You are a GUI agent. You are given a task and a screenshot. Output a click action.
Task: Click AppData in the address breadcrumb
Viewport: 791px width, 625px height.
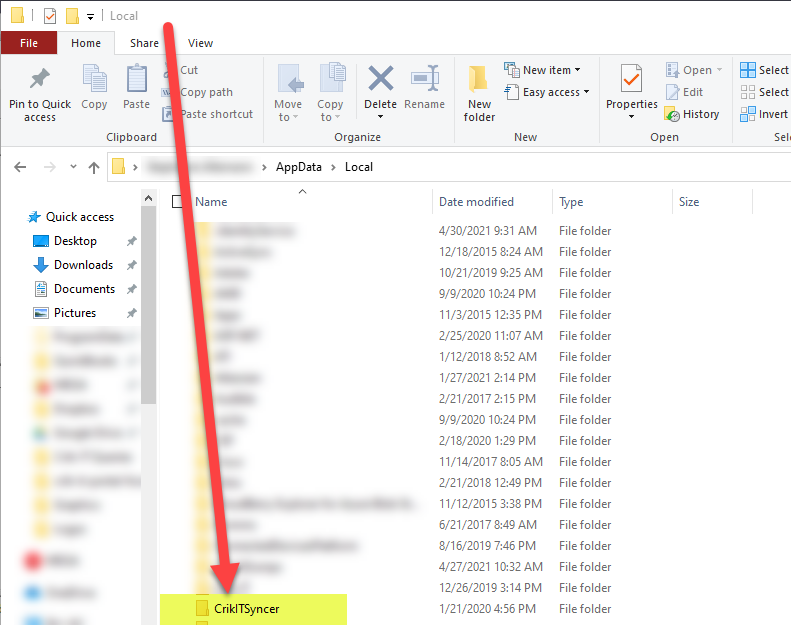pos(299,167)
